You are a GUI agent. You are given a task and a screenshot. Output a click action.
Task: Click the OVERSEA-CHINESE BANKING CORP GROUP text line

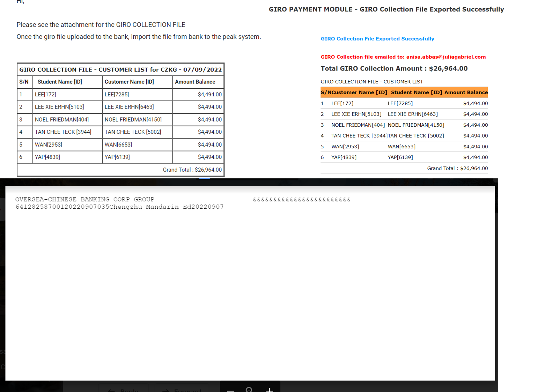point(85,199)
